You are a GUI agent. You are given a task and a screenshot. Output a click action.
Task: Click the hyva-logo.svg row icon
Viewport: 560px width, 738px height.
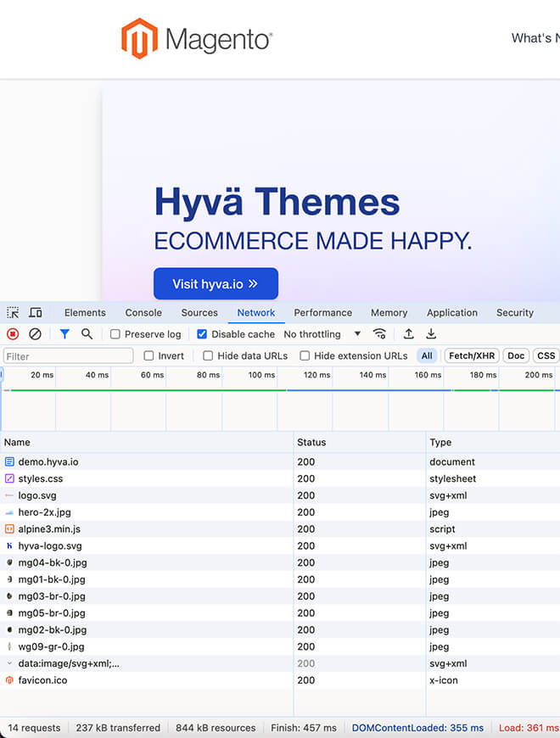coord(9,546)
